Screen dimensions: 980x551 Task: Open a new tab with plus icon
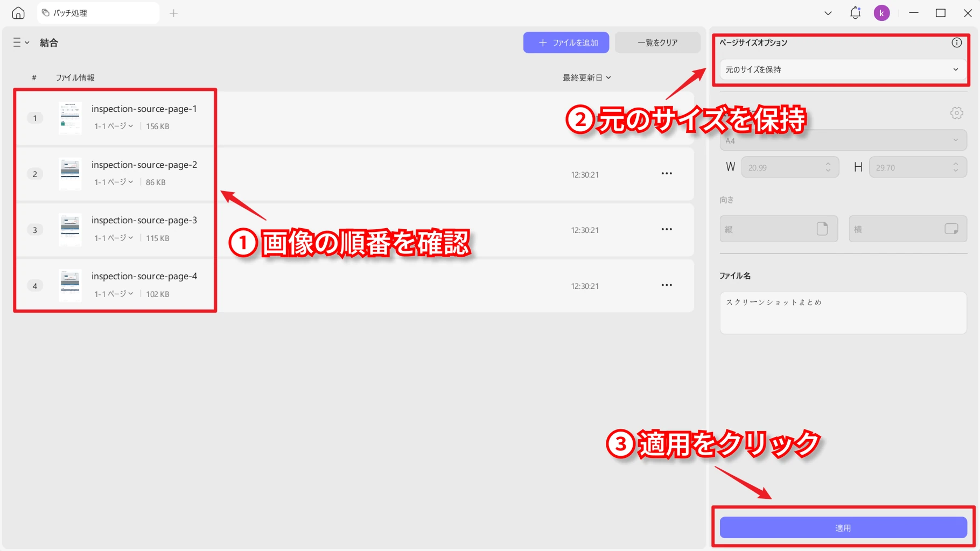(x=173, y=13)
